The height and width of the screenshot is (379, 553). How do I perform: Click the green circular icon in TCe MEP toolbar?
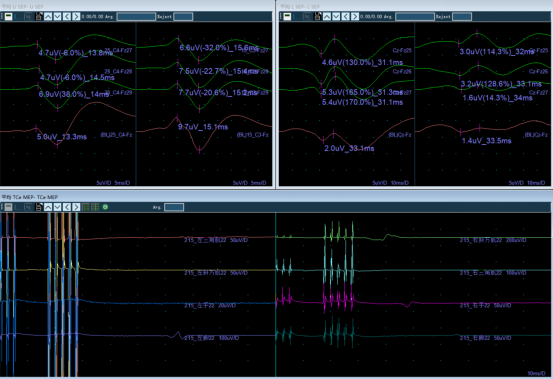tap(105, 207)
